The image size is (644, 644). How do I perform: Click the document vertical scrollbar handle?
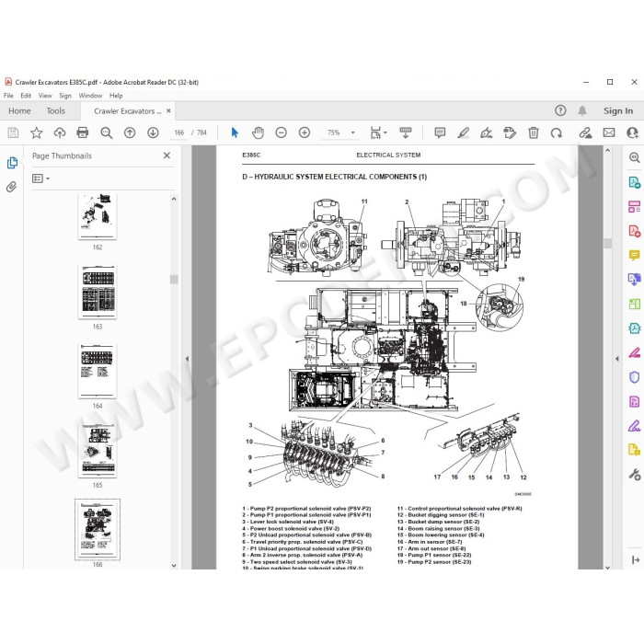point(608,243)
